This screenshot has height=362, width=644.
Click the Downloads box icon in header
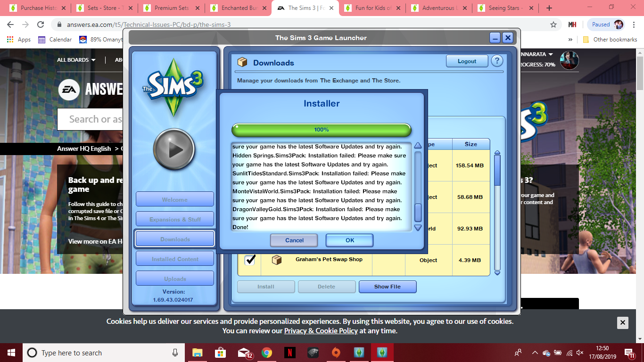click(242, 62)
